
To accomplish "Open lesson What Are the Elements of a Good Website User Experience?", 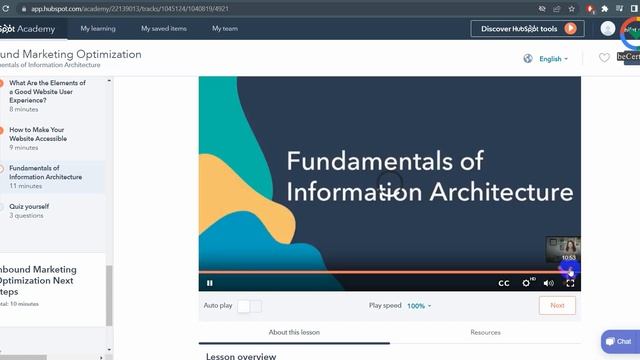I will coord(47,91).
